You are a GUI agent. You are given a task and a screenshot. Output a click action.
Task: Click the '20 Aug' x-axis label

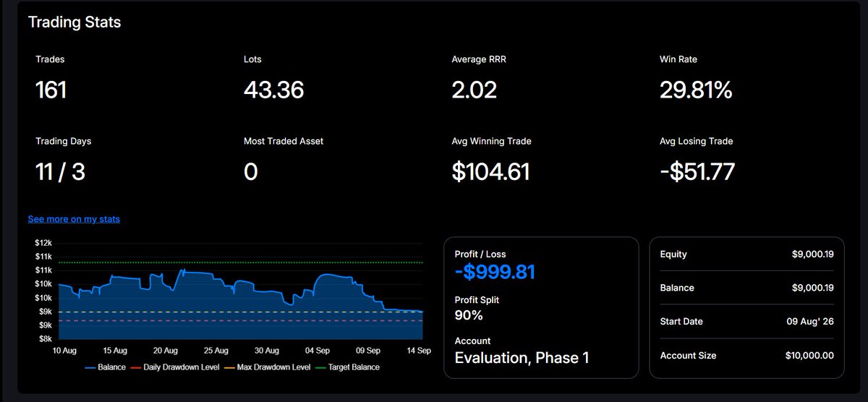[166, 350]
